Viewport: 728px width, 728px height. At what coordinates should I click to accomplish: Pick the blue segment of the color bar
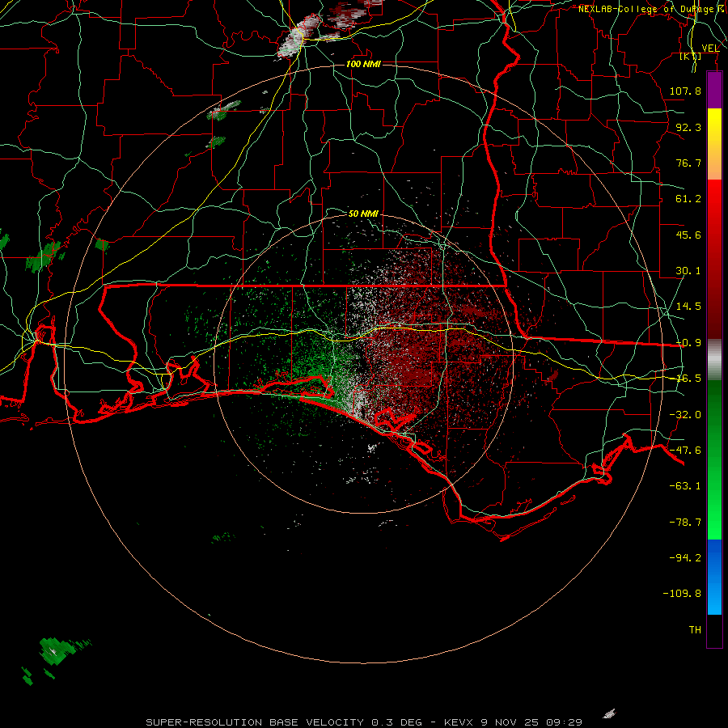[714, 577]
